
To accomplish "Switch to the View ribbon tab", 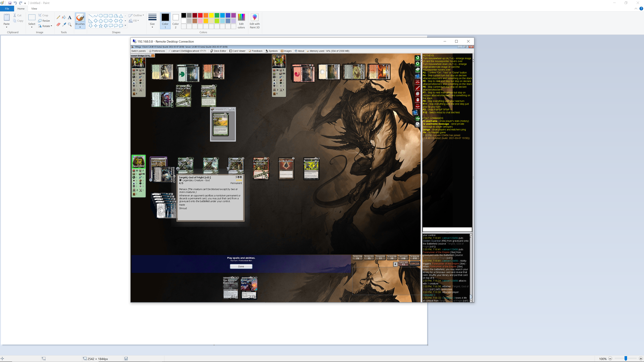I will pos(34,9).
